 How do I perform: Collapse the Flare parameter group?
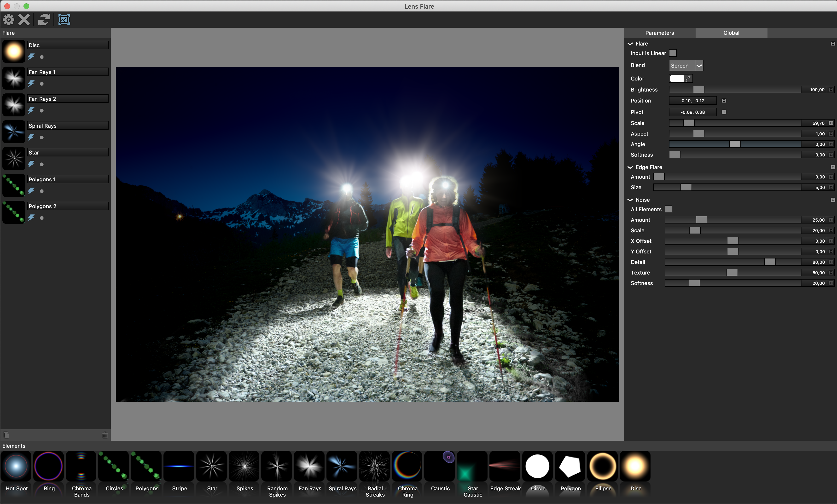[x=630, y=44]
